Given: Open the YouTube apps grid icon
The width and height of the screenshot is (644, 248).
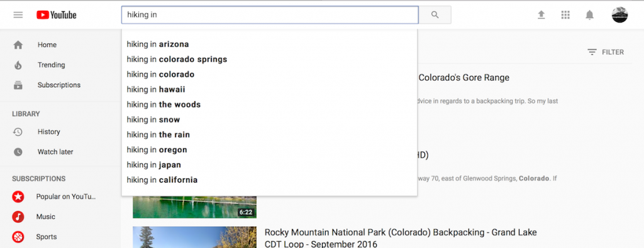Looking at the screenshot, I should [x=565, y=15].
